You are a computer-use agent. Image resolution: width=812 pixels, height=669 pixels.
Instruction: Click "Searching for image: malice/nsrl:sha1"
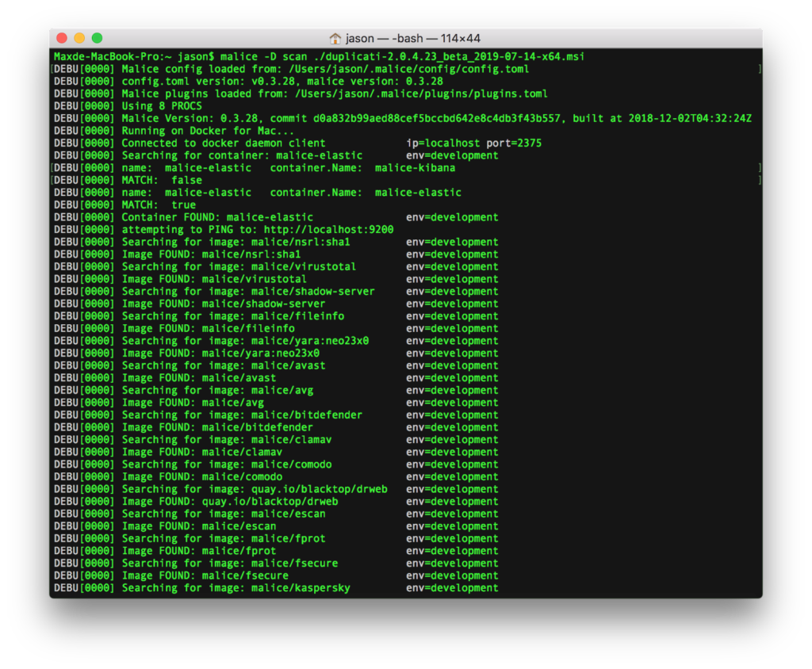236,243
